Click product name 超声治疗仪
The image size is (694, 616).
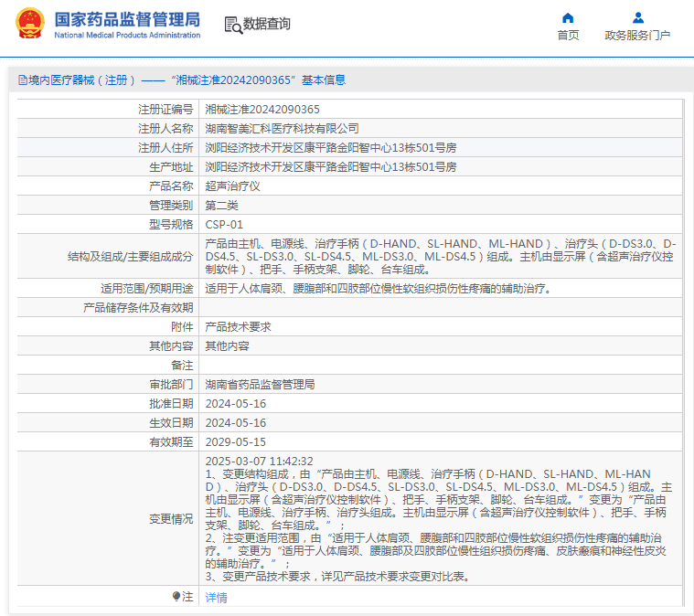232,186
